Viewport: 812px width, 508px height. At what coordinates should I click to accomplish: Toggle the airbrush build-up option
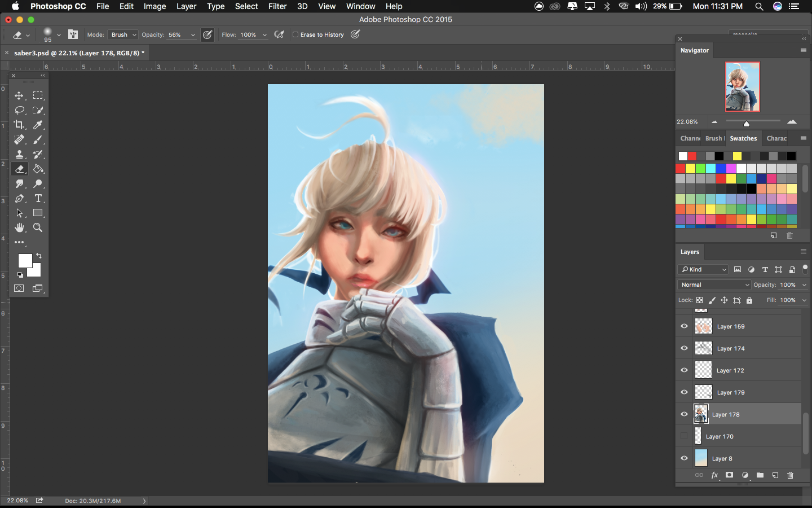coord(279,34)
